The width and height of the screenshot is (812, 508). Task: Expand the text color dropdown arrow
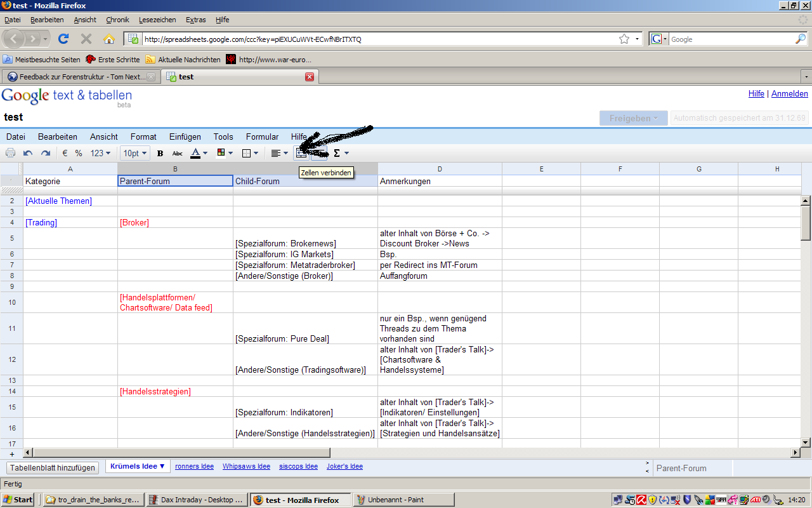(205, 153)
